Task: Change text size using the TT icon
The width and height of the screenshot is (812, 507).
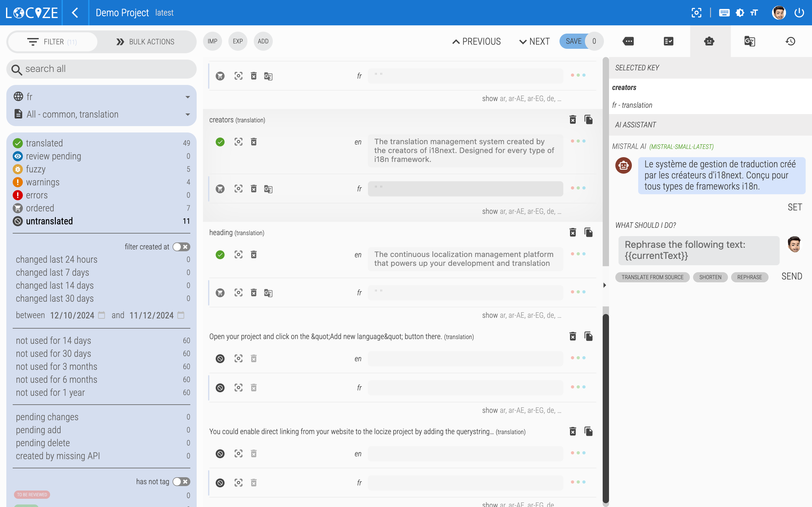Action: 754,12
